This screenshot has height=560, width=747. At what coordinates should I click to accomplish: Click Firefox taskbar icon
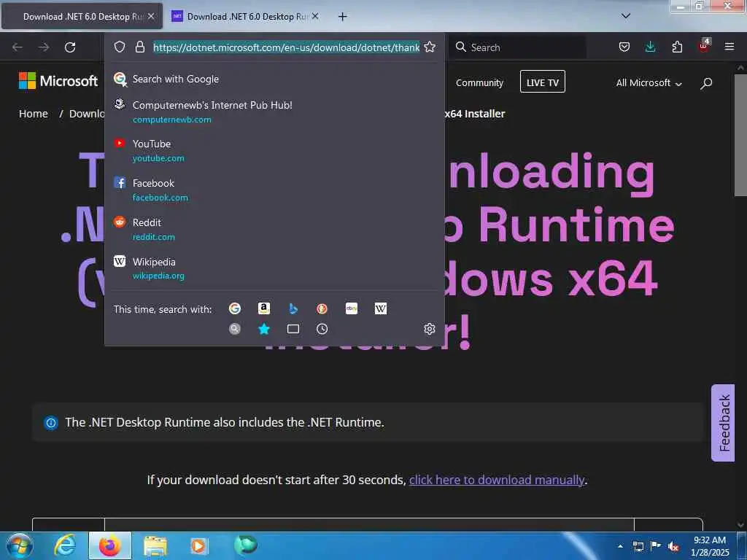(110, 545)
